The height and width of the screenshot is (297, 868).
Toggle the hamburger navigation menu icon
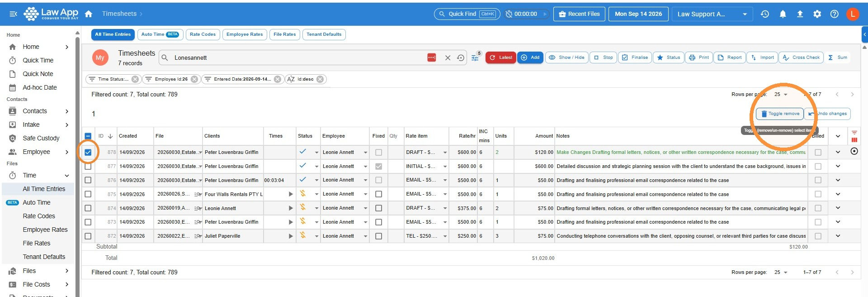tap(13, 14)
